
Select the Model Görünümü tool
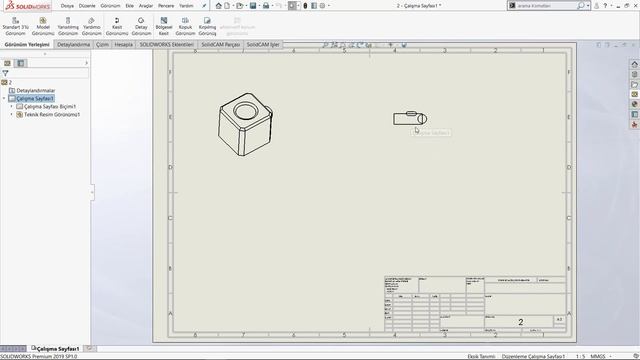coord(43,27)
